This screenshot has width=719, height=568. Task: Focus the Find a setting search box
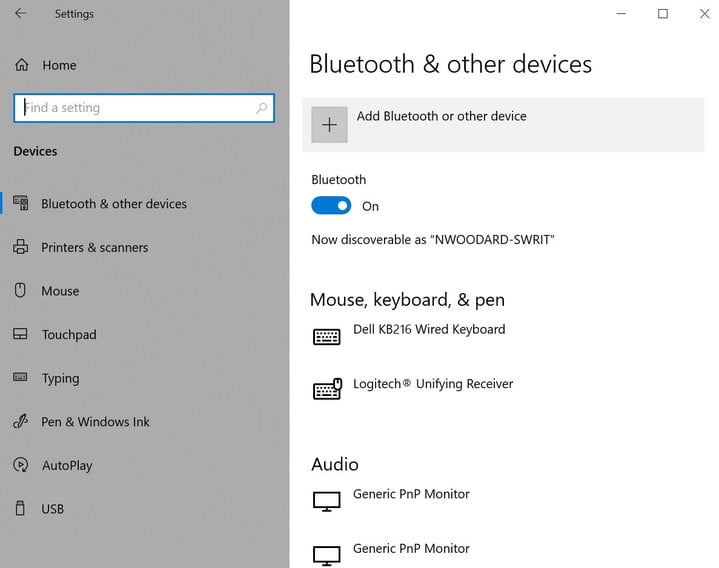coord(144,108)
